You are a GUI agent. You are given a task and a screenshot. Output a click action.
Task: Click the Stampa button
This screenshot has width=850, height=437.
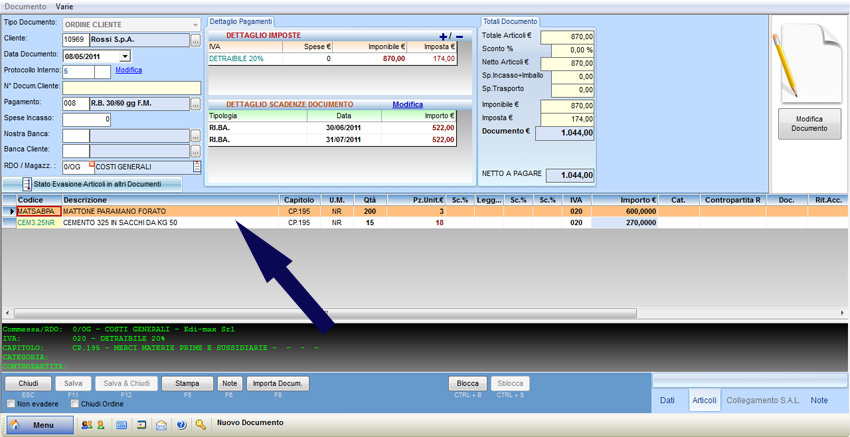tap(187, 384)
